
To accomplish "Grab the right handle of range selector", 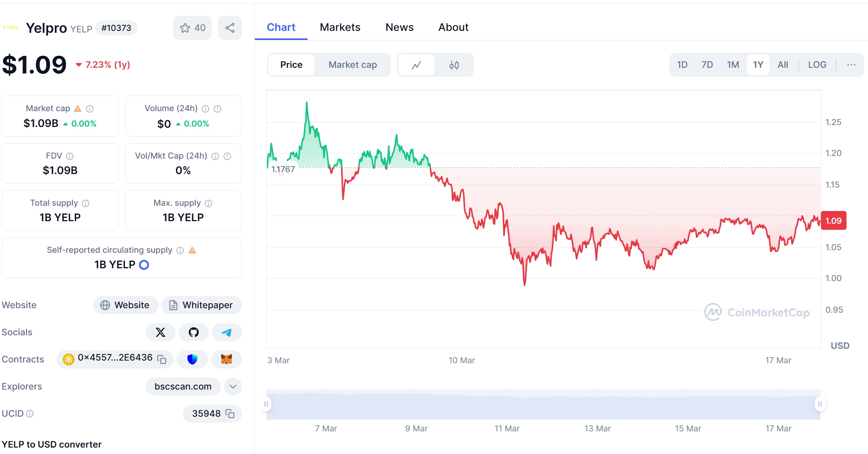I will click(x=820, y=404).
